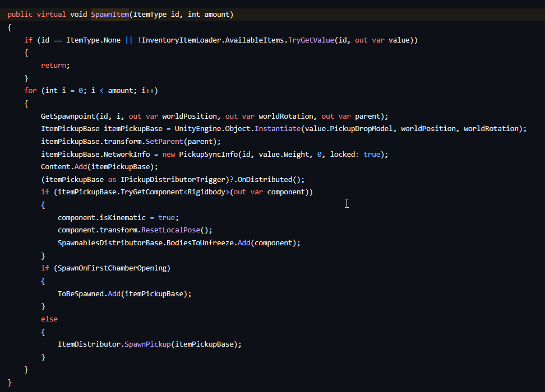Click the 'virtual' keyword
545x392 pixels.
pyautogui.click(x=51, y=15)
